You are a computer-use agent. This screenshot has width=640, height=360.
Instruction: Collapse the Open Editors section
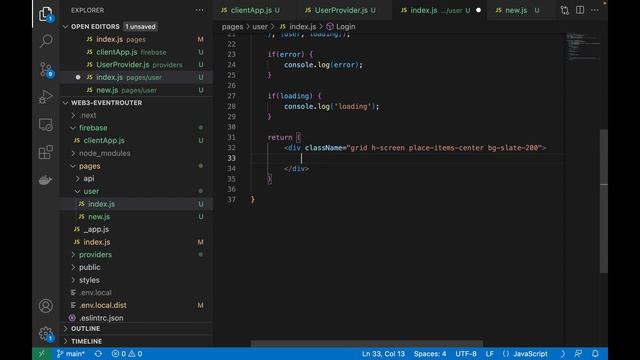tap(66, 27)
